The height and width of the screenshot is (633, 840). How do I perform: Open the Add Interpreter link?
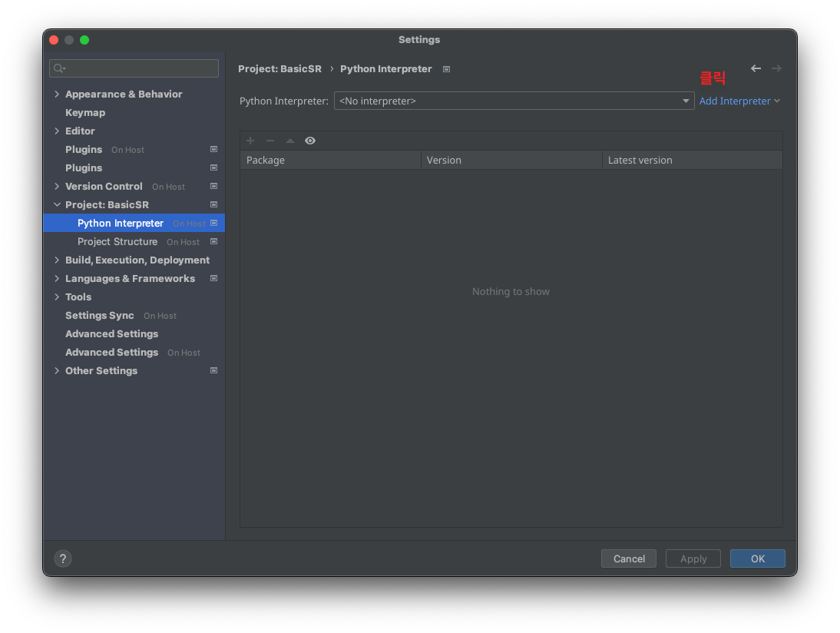tap(735, 100)
